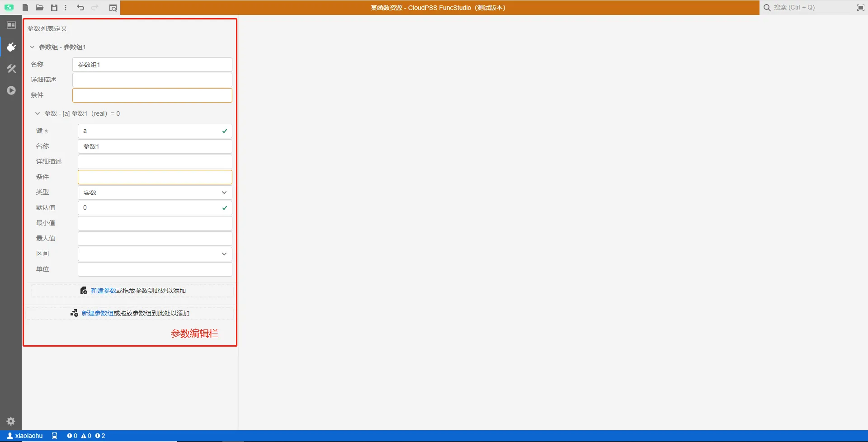868x442 pixels.
Task: Focus the 默认值 field containing 0
Action: click(155, 208)
